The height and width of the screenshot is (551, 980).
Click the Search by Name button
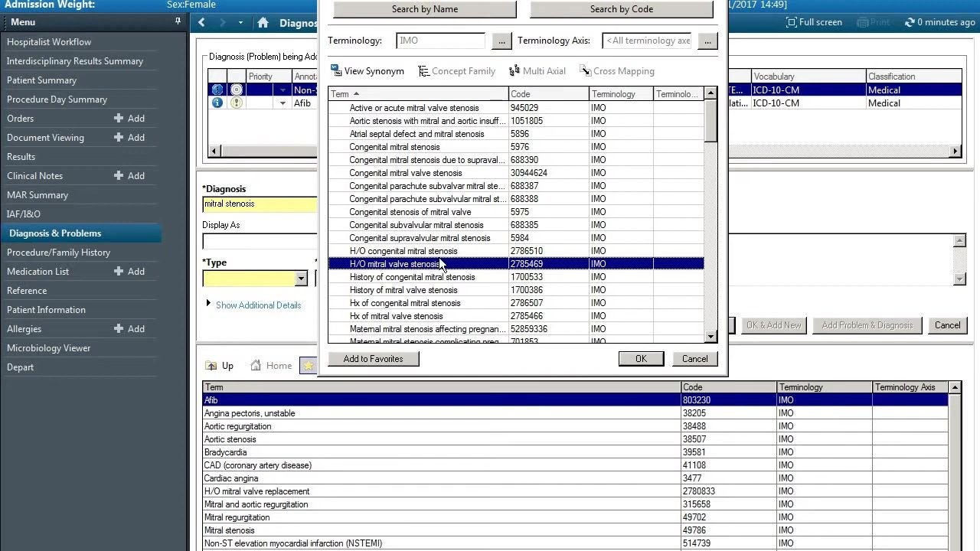(425, 9)
